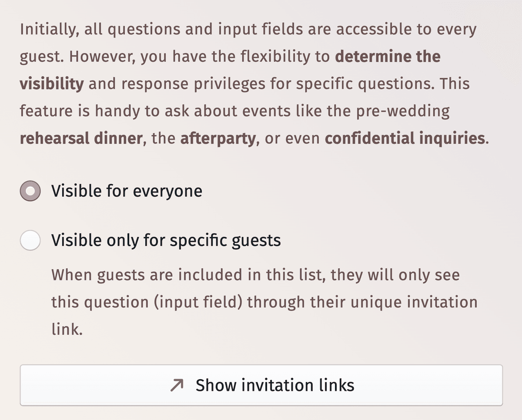This screenshot has width=522, height=420.
Task: Toggle the currently selected visibility option
Action: pos(30,190)
